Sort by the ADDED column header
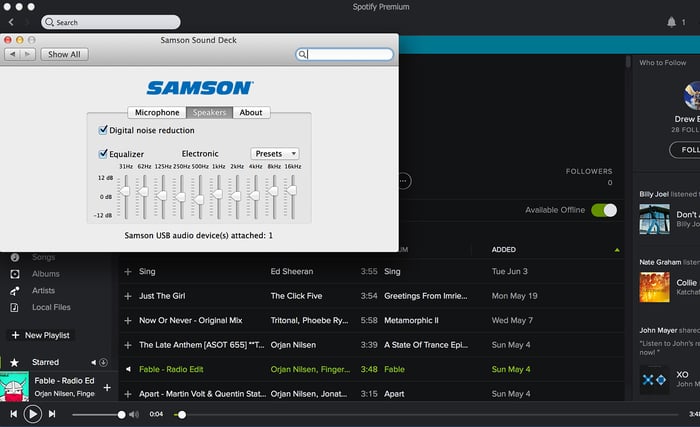The width and height of the screenshot is (700, 427). 504,250
